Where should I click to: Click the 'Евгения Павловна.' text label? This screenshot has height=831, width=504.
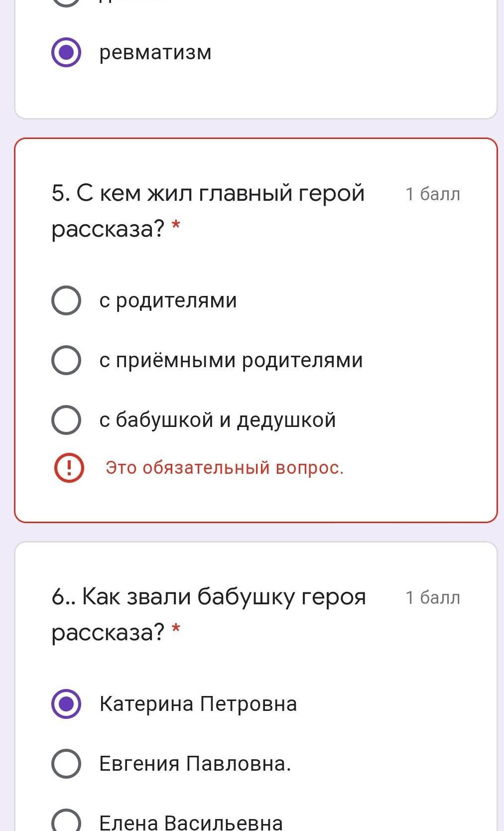pyautogui.click(x=195, y=763)
